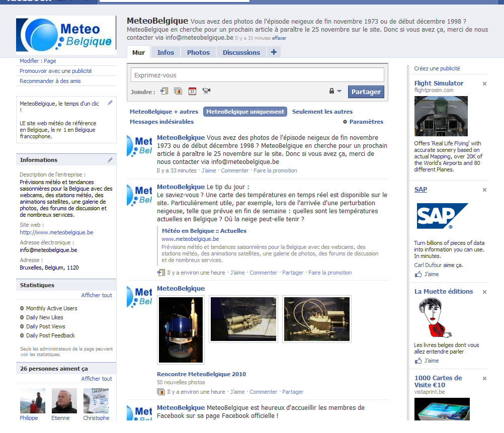Click Promouvoir avec une publicité
The image size is (504, 433).
(56, 71)
